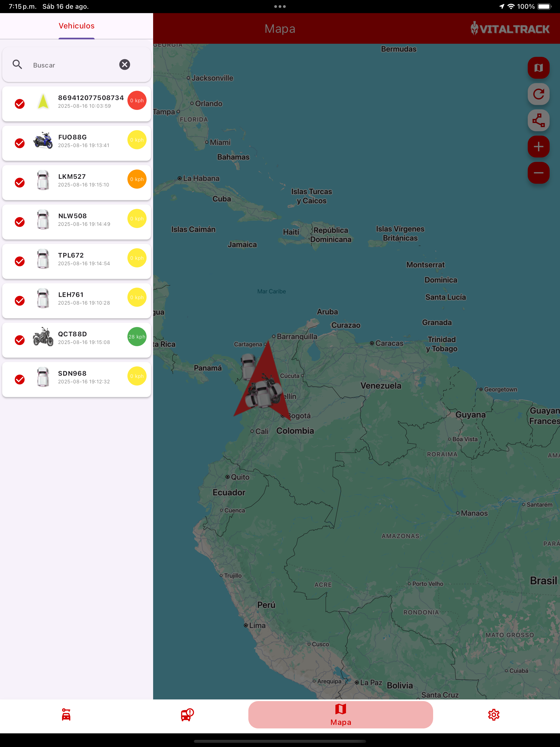Image resolution: width=560 pixels, height=747 pixels.
Task: Open the map layers button
Action: [x=538, y=68]
